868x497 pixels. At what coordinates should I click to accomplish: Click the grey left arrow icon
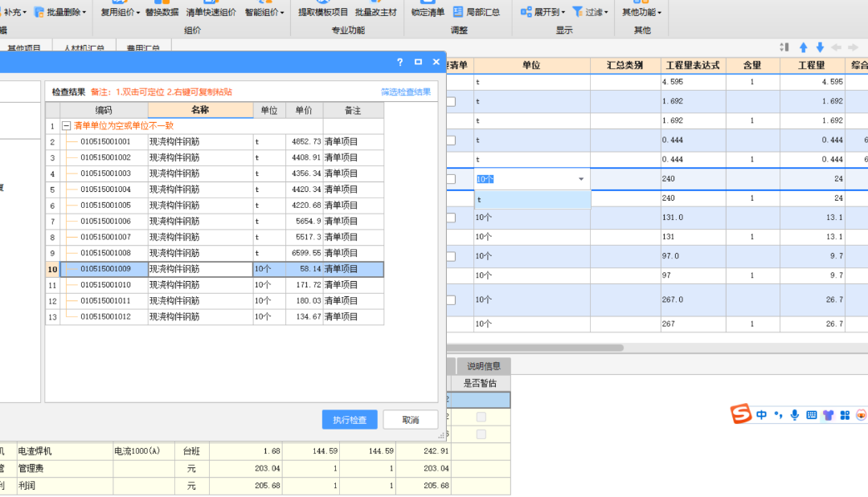(837, 47)
